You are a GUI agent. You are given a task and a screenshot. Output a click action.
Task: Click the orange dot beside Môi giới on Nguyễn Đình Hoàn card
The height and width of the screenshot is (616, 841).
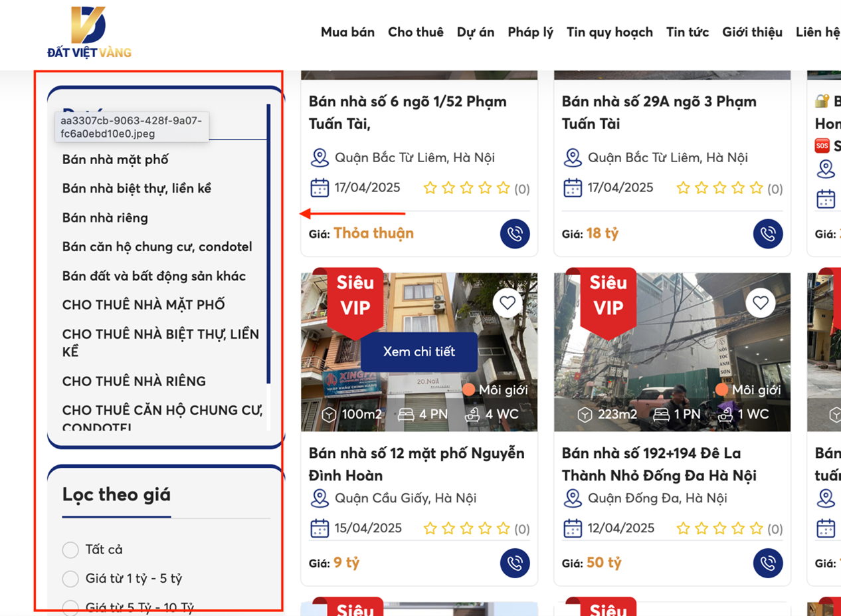pos(469,389)
